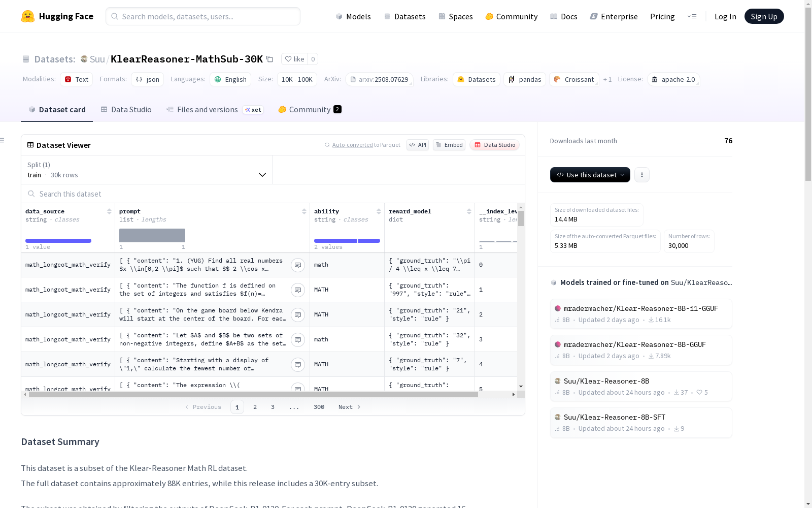
Task: Open the extra navigation menu icon
Action: 692,16
